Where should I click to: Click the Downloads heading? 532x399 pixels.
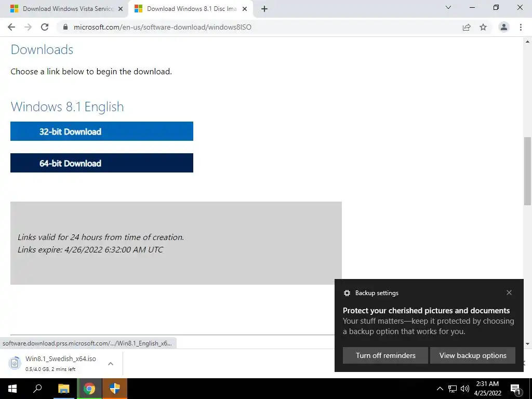pyautogui.click(x=42, y=49)
